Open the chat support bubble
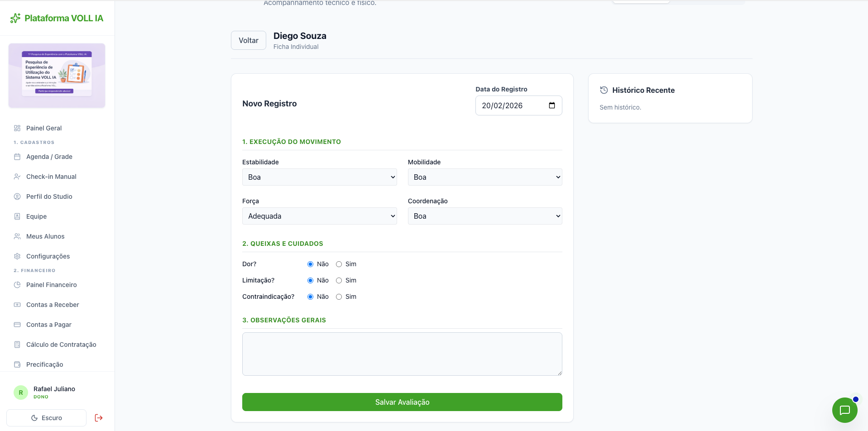This screenshot has width=868, height=431. pos(844,410)
